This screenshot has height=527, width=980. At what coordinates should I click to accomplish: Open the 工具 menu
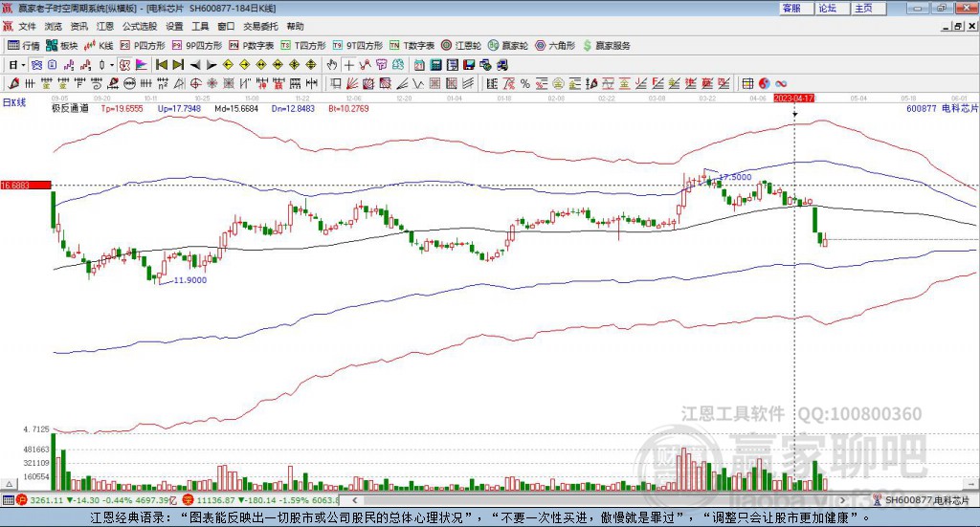[x=200, y=26]
